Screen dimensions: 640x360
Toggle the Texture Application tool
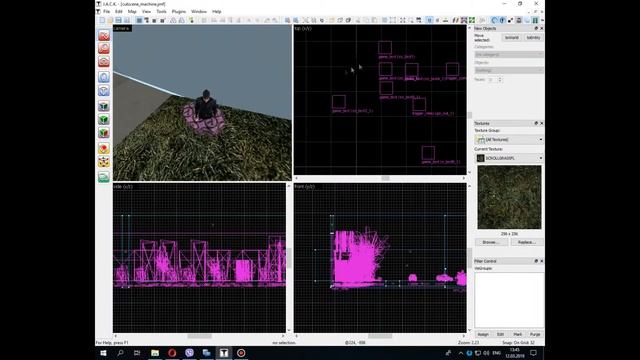[104, 106]
